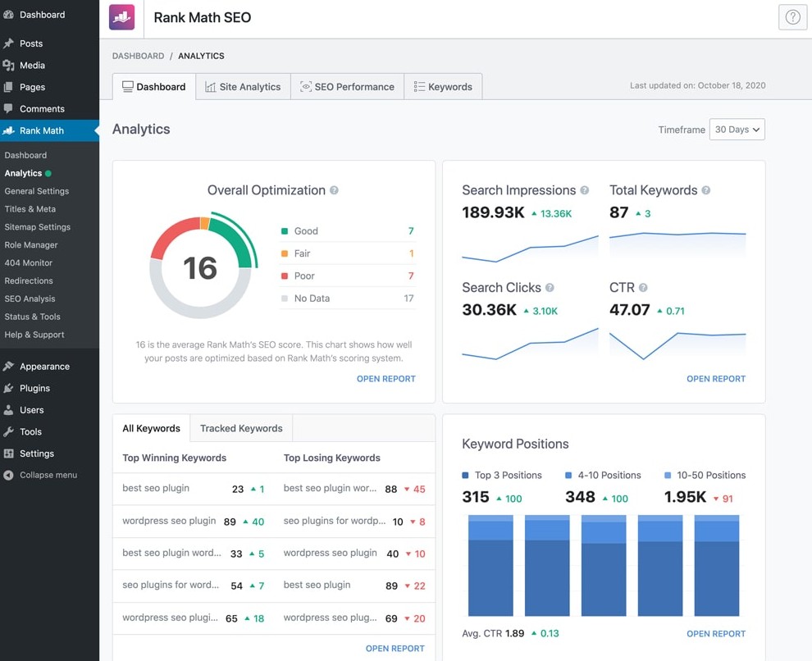Open report under the CTR chart
The image size is (812, 661).
pyautogui.click(x=716, y=379)
